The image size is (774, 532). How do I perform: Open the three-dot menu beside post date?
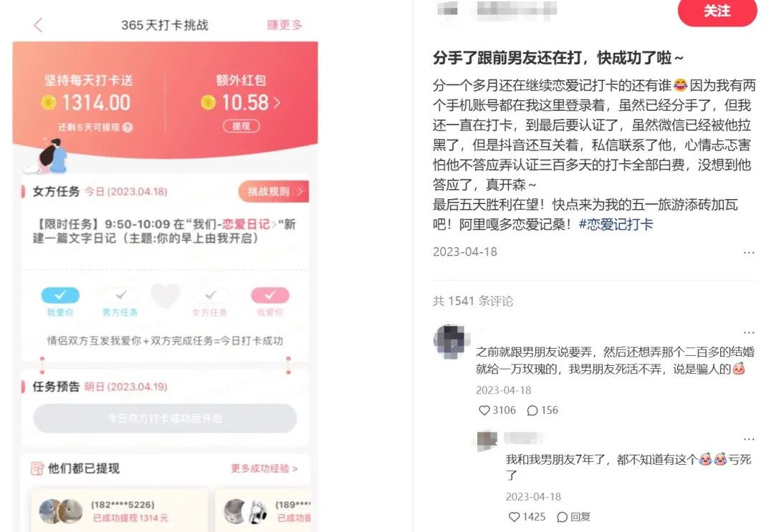click(749, 253)
